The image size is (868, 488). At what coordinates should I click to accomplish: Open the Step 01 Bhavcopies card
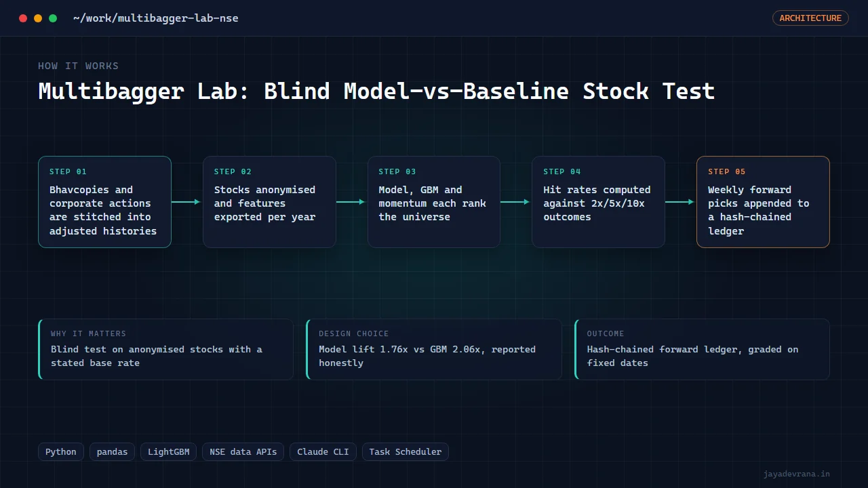coord(104,202)
